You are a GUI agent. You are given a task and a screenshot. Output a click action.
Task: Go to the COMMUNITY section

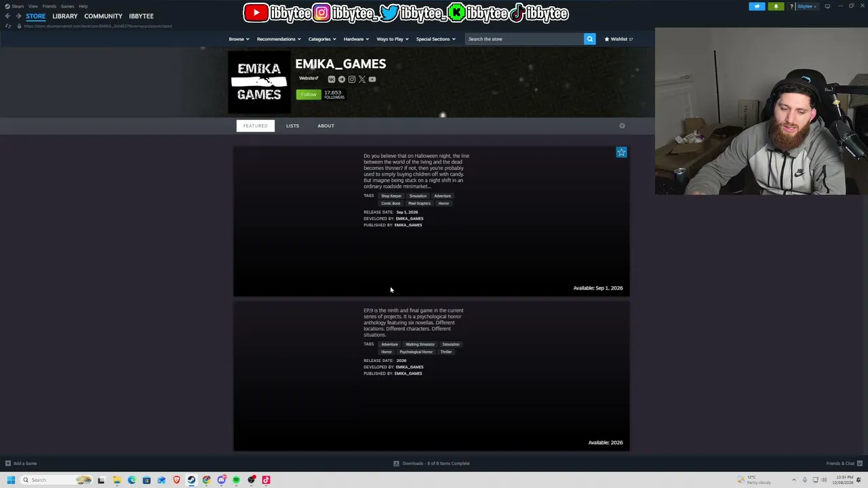click(x=103, y=16)
